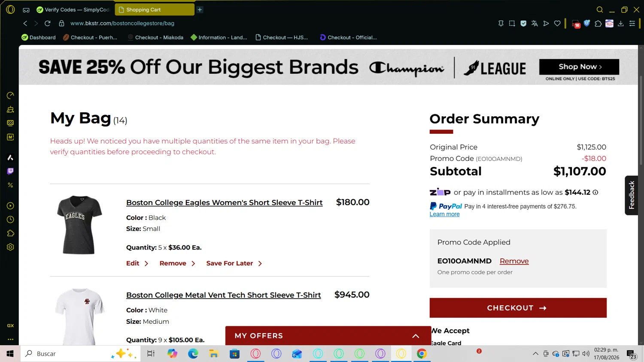
Task: Open the workspaces icon beside the tabs
Action: (26, 10)
